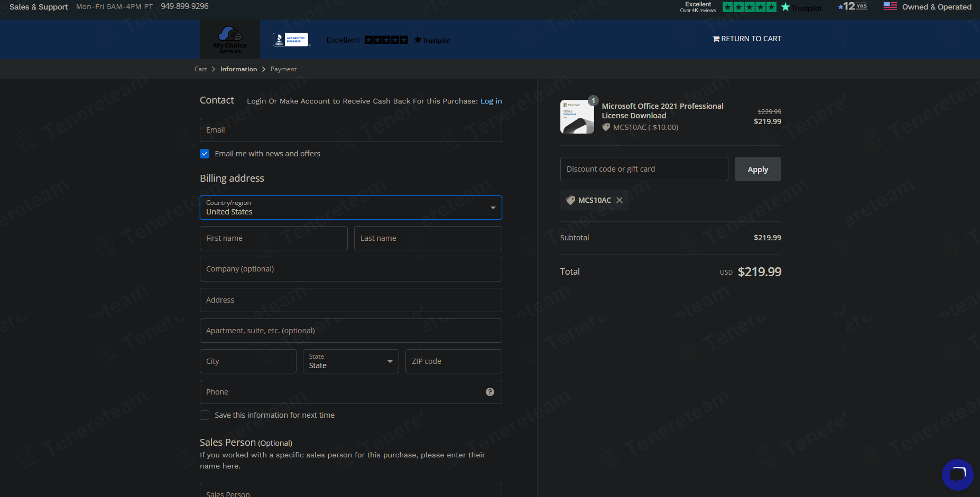
Task: Click the ZIP code field
Action: tap(454, 361)
